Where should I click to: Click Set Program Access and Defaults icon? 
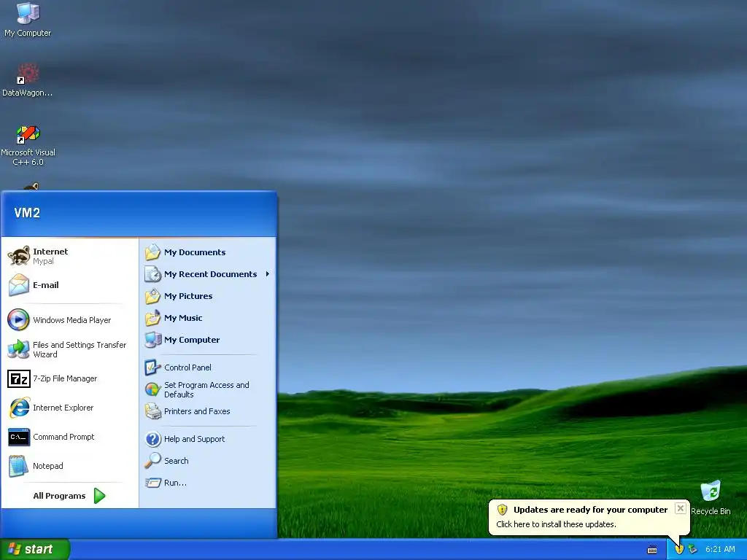152,389
